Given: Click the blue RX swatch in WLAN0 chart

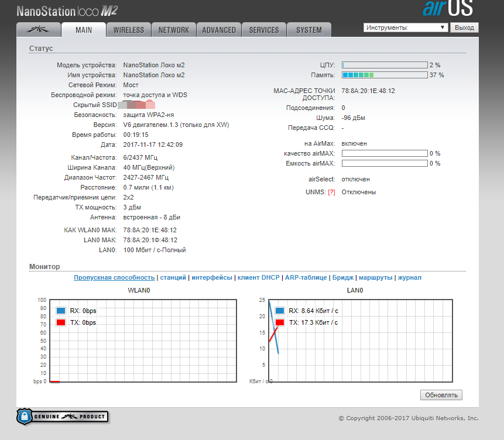Looking at the screenshot, I should tap(61, 311).
